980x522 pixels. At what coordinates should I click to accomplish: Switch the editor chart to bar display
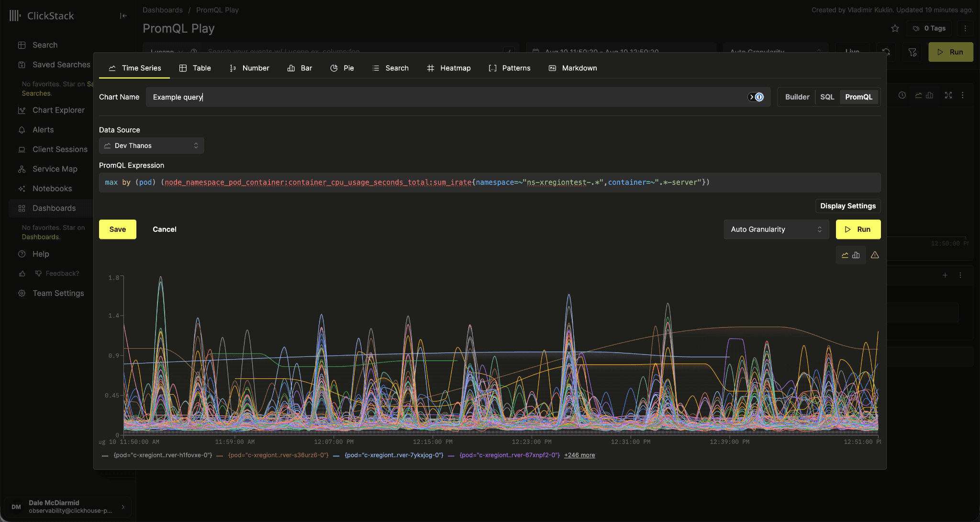click(856, 255)
